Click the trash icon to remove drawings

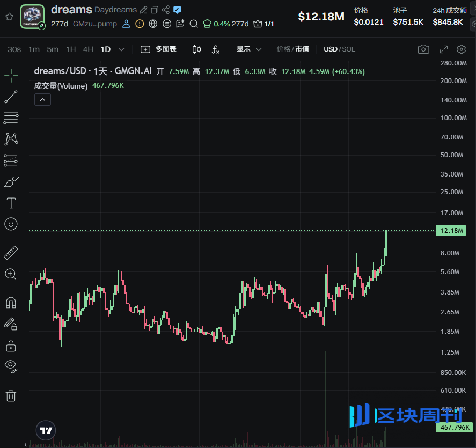[x=11, y=396]
